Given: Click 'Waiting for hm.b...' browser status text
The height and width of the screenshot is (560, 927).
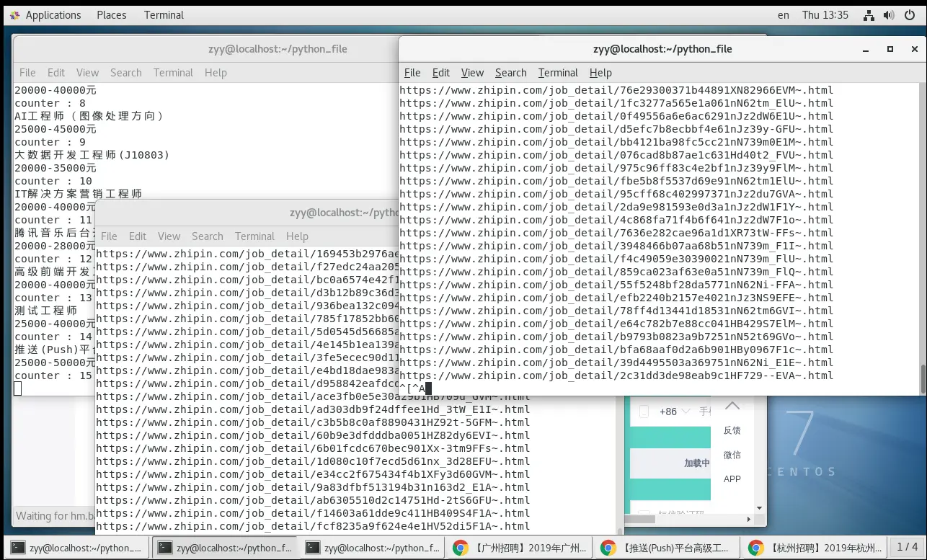Looking at the screenshot, I should [x=55, y=516].
